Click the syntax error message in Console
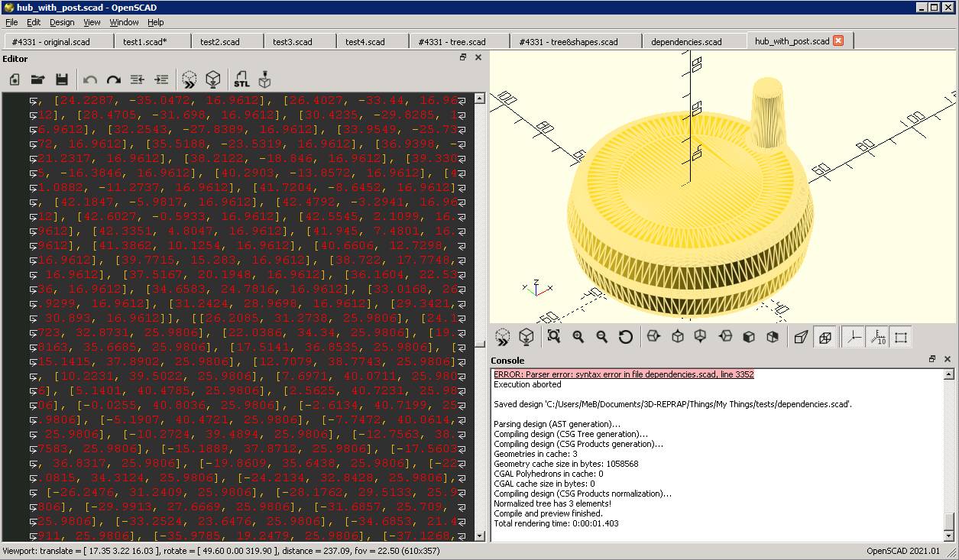This screenshot has width=959, height=560. tap(624, 374)
